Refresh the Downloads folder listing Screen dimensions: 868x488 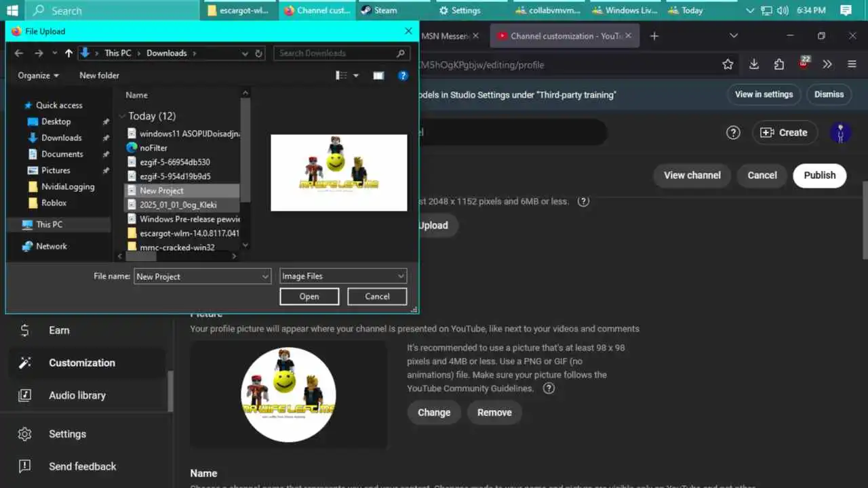coord(259,53)
